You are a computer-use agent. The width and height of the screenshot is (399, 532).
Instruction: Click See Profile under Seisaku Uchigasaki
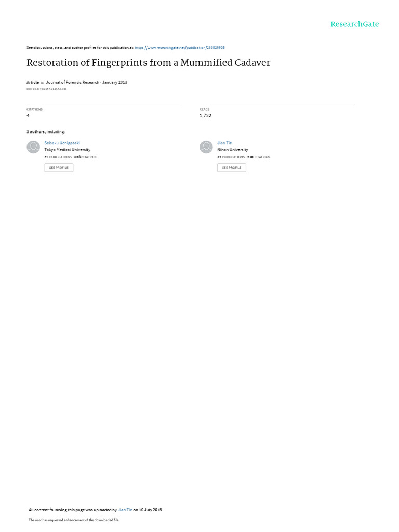(59, 168)
